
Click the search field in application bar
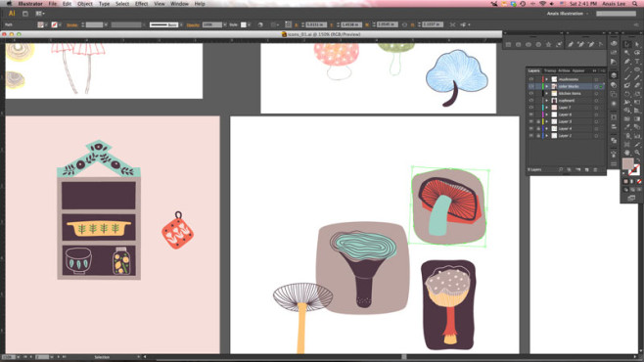coord(616,14)
